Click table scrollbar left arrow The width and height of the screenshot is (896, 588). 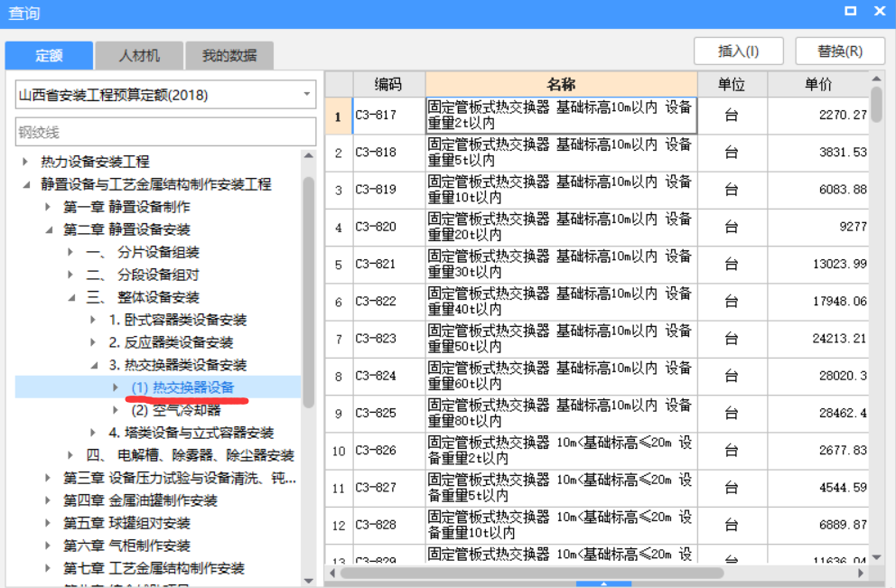click(x=332, y=573)
